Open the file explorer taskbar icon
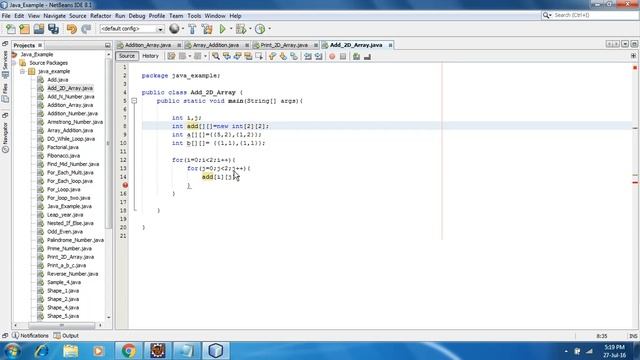 [71, 351]
